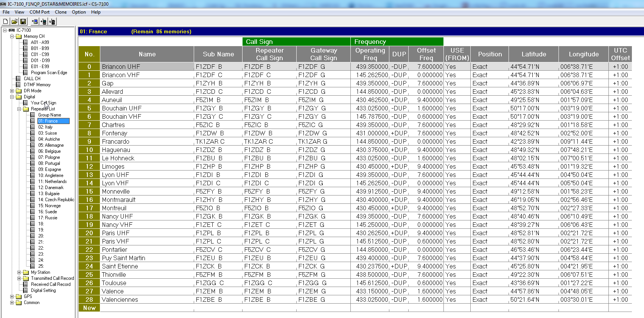Click the Program Scan Edge item icon
This screenshot has height=318, width=644.
pyautogui.click(x=25, y=73)
